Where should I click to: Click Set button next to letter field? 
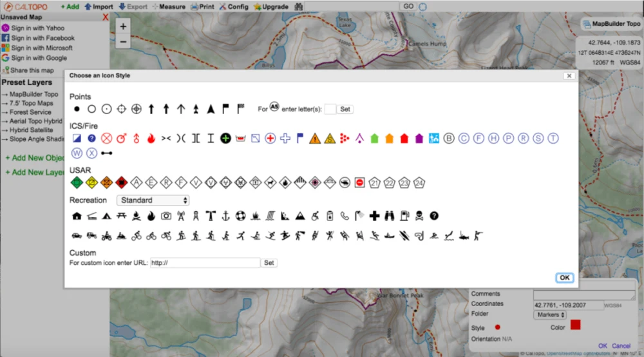tap(345, 110)
